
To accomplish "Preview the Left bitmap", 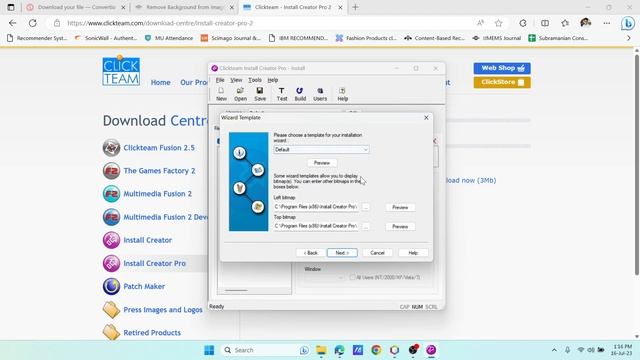I will [400, 207].
